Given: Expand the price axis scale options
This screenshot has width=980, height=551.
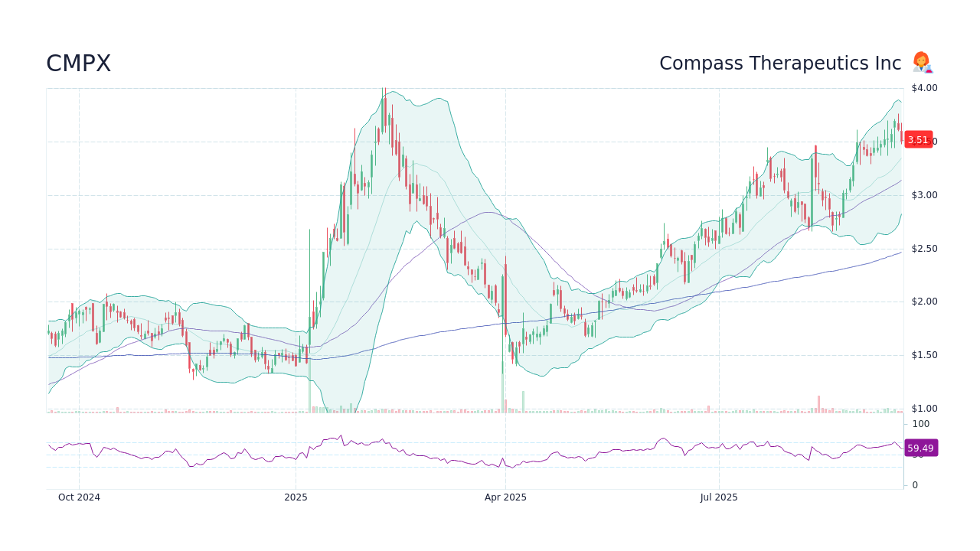Looking at the screenshot, I should (923, 248).
